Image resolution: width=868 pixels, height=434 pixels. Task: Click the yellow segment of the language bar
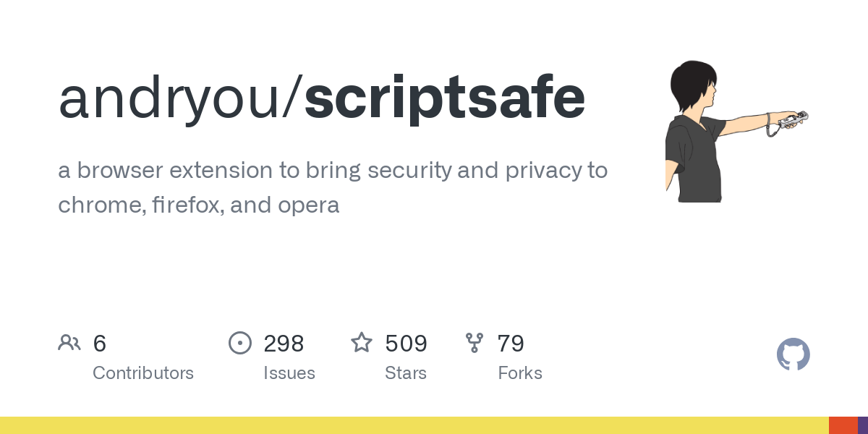tap(412, 425)
